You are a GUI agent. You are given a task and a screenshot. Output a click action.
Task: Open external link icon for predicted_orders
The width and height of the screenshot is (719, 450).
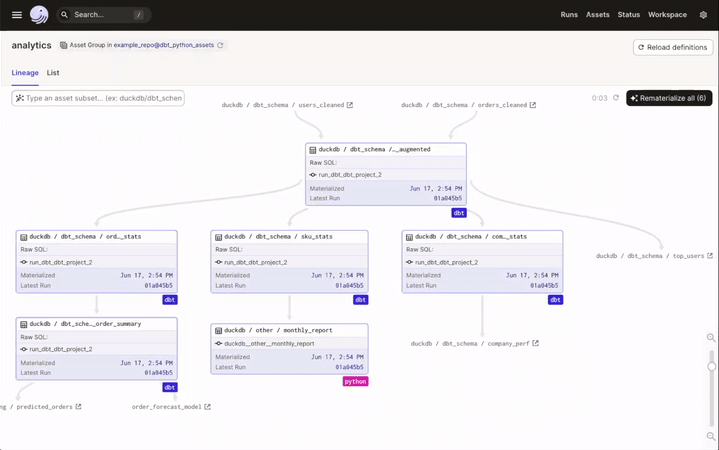(x=78, y=407)
